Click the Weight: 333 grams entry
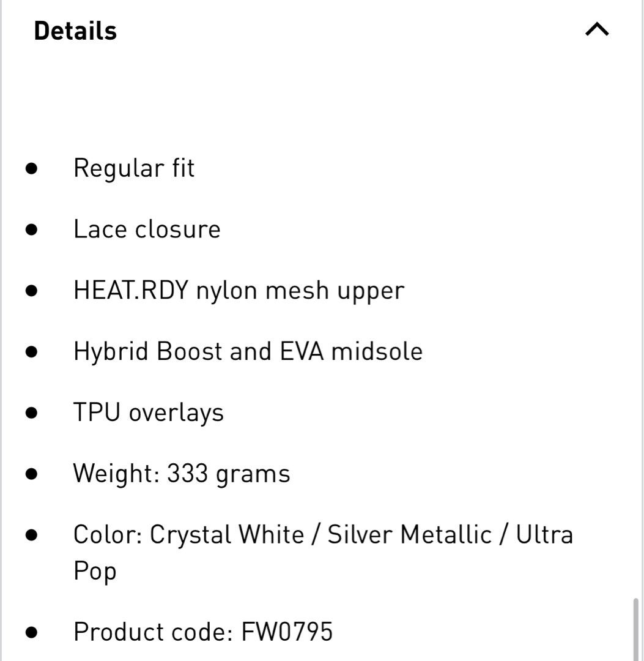The width and height of the screenshot is (644, 661). point(182,473)
